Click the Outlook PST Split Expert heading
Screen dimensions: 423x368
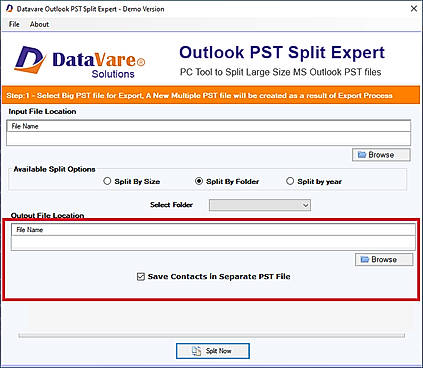click(282, 53)
